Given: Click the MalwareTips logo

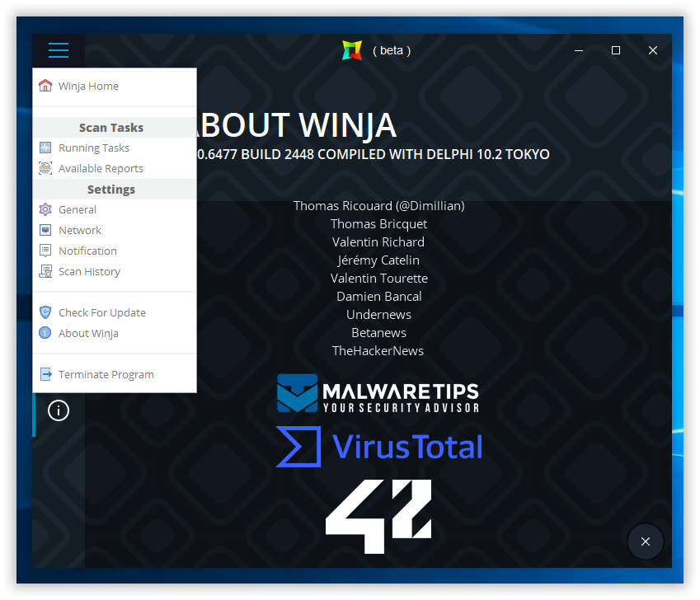Looking at the screenshot, I should tap(378, 393).
